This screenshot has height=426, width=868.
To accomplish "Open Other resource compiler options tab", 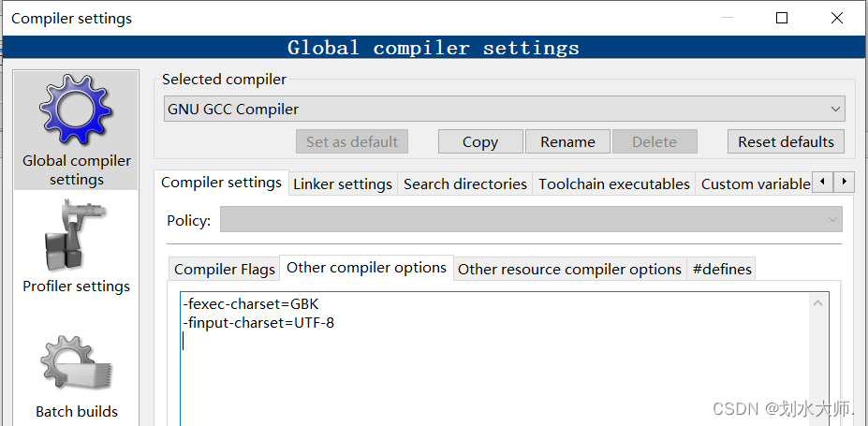I will tap(569, 269).
